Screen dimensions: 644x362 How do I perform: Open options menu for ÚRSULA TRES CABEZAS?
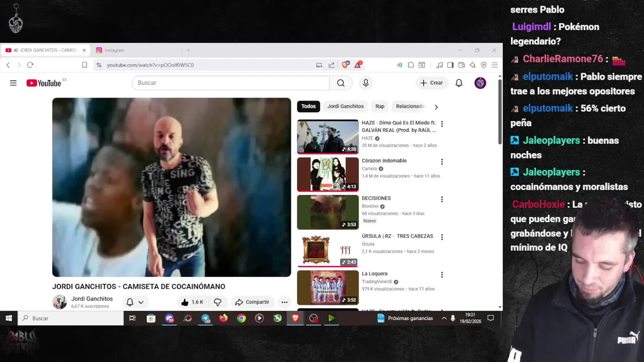(442, 237)
